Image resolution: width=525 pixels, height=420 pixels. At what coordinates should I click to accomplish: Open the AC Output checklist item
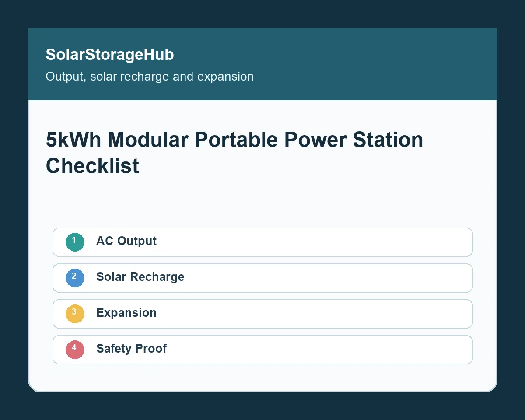pyautogui.click(x=262, y=242)
